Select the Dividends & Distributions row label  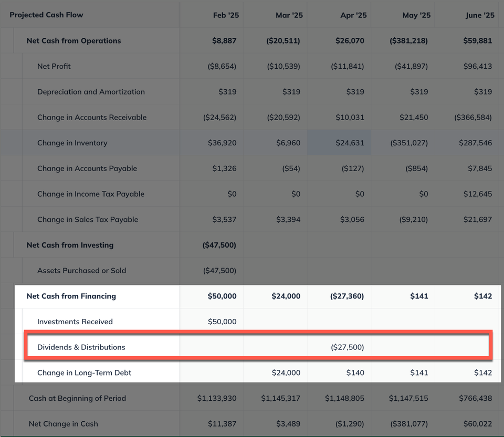(81, 347)
